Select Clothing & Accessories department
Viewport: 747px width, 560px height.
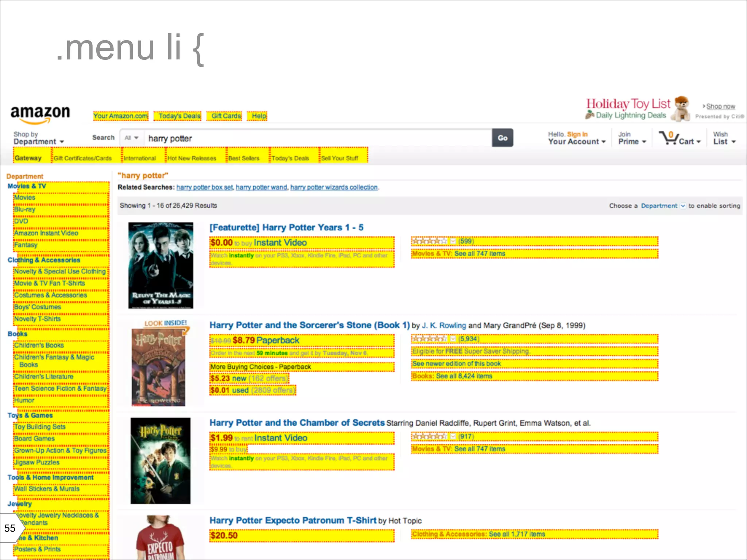click(44, 260)
